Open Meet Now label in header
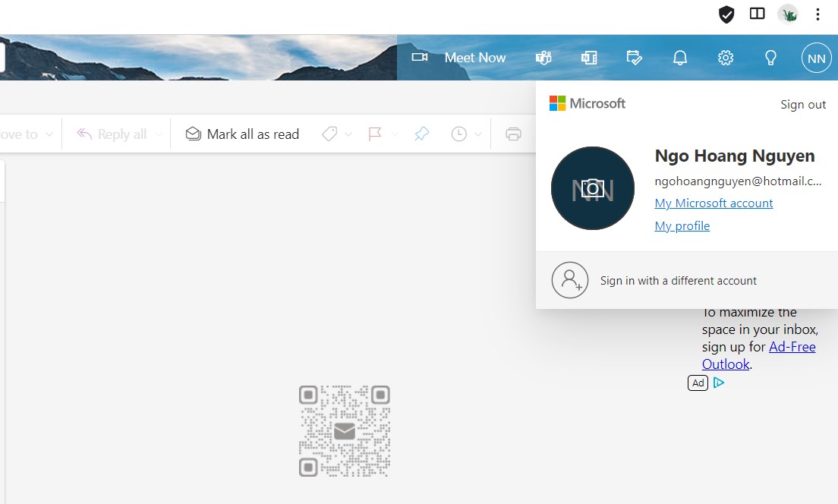Screen dimensions: 838x504 pyautogui.click(x=474, y=58)
